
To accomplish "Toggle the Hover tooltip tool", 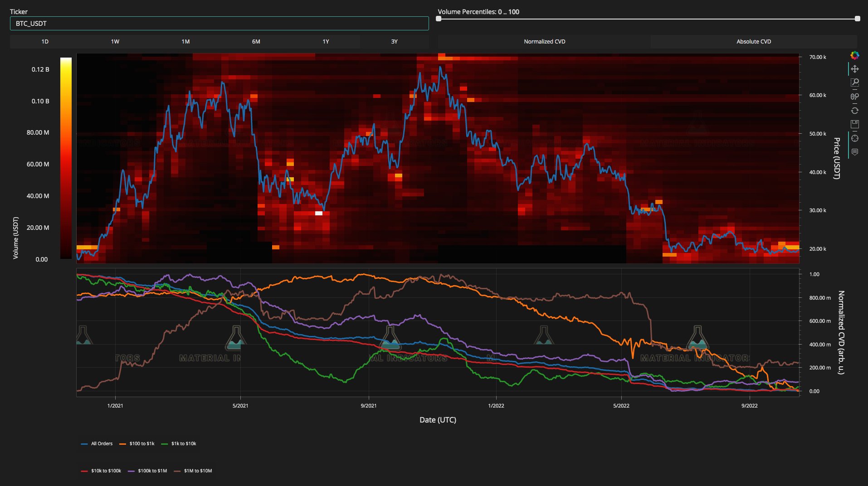I will click(854, 152).
